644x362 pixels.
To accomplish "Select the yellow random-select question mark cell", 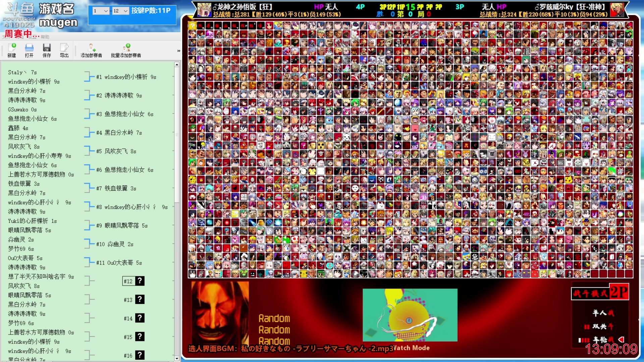I will [x=192, y=25].
